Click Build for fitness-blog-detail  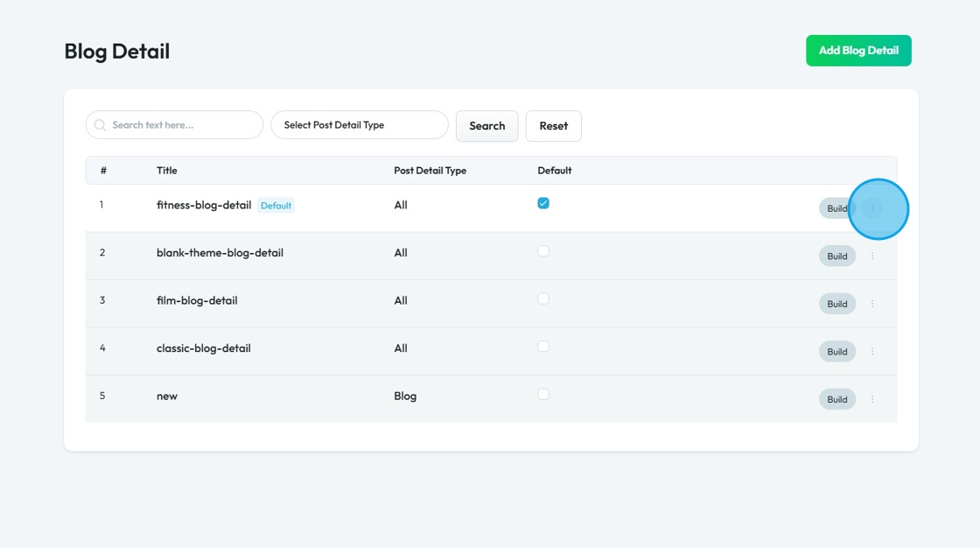[x=836, y=208]
